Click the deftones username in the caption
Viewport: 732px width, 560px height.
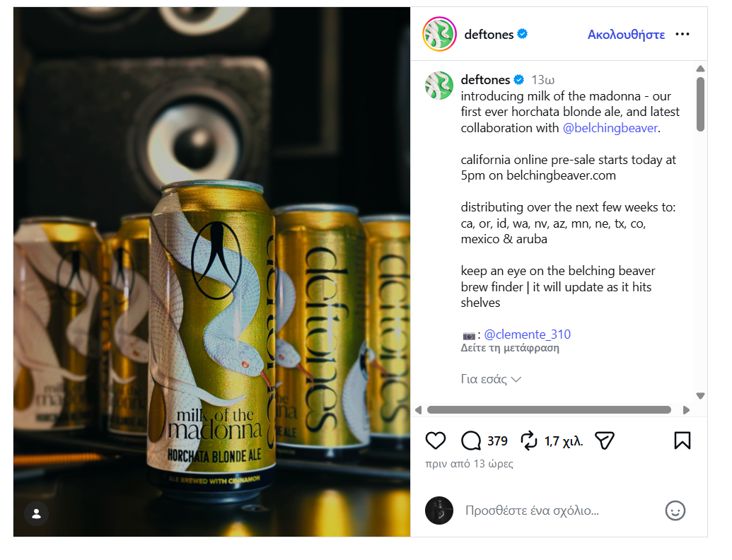click(x=485, y=80)
